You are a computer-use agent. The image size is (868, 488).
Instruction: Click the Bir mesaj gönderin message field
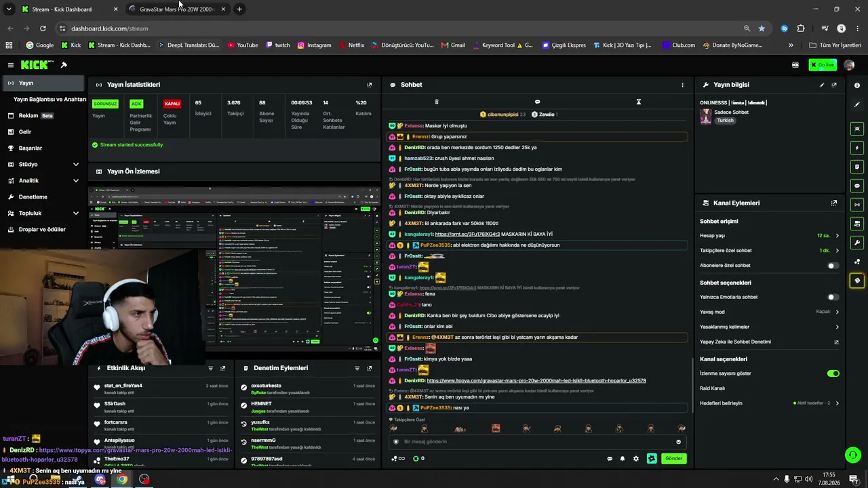[537, 442]
